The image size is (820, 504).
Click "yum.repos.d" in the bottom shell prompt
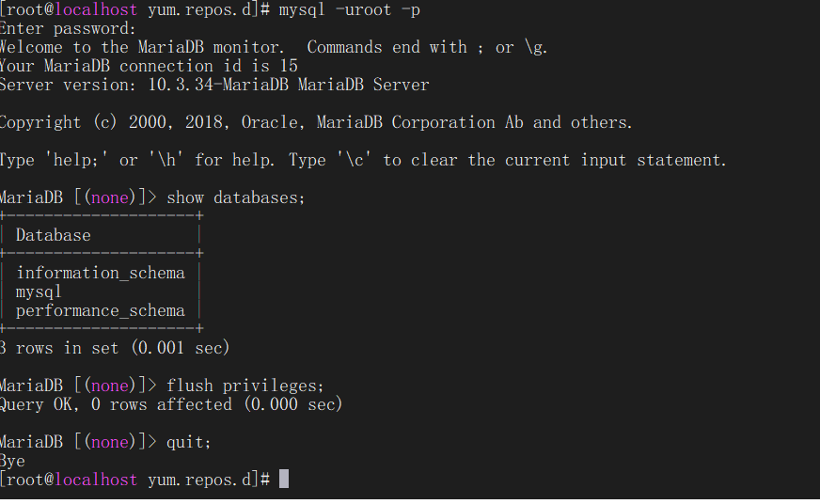[198, 480]
